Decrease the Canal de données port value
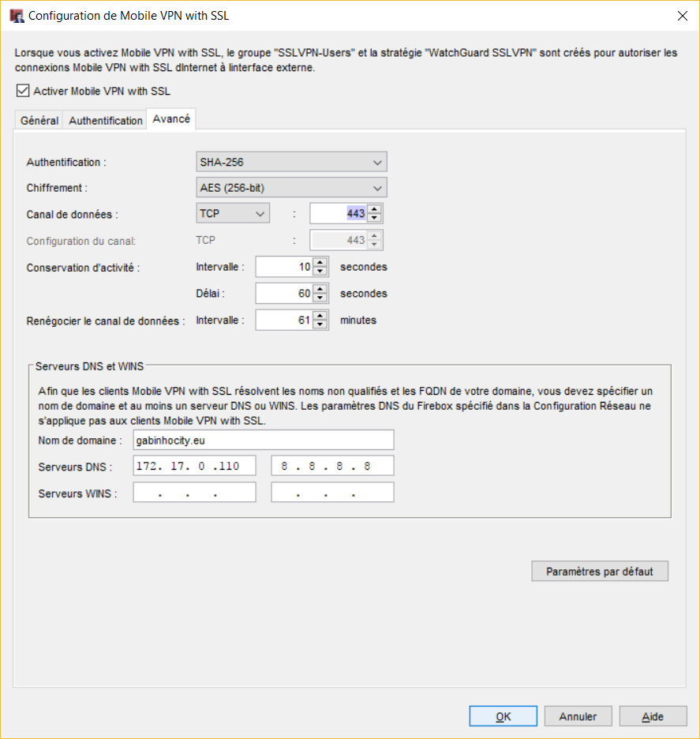700x739 pixels. 374,218
